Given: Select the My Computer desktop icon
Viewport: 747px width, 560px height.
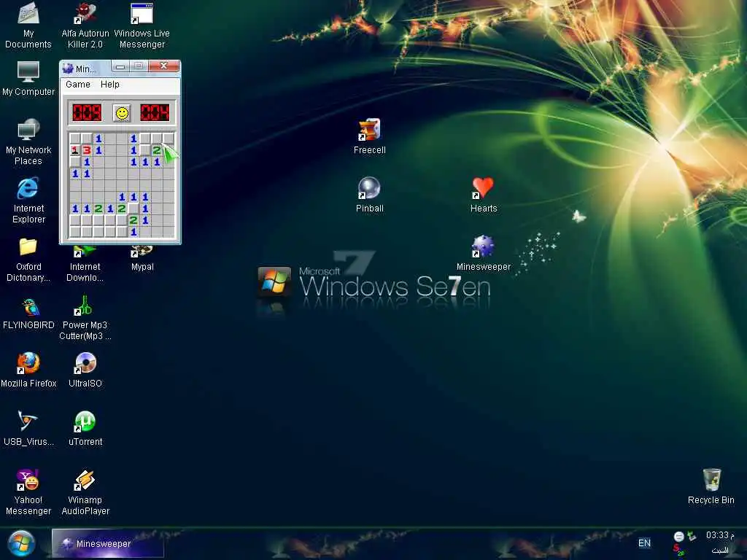Looking at the screenshot, I should pyautogui.click(x=28, y=79).
